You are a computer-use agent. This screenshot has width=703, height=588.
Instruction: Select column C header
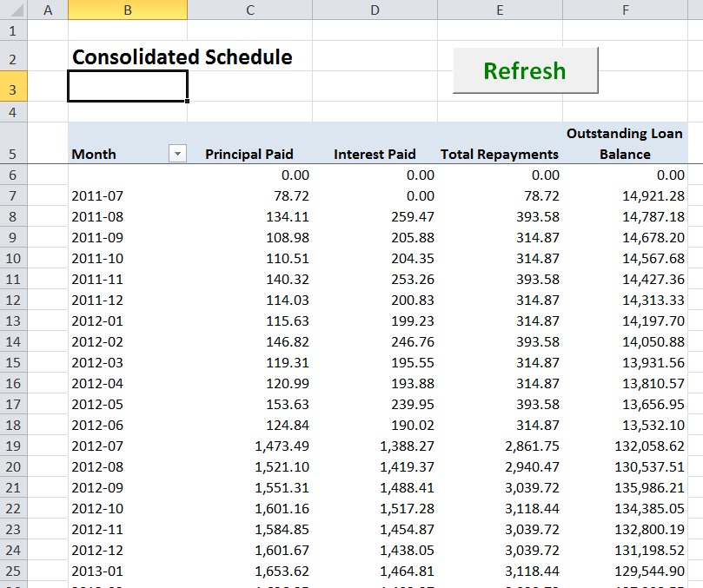point(250,10)
